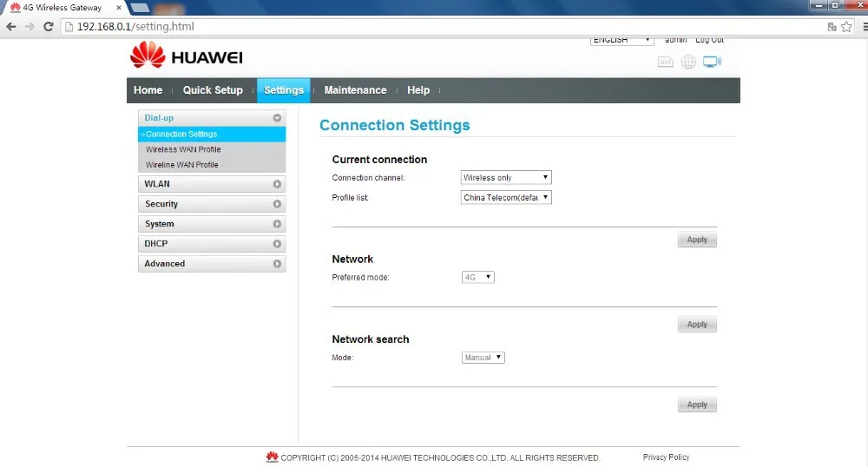868x467 pixels.
Task: Expand the DHCP sidebar section
Action: [212, 244]
